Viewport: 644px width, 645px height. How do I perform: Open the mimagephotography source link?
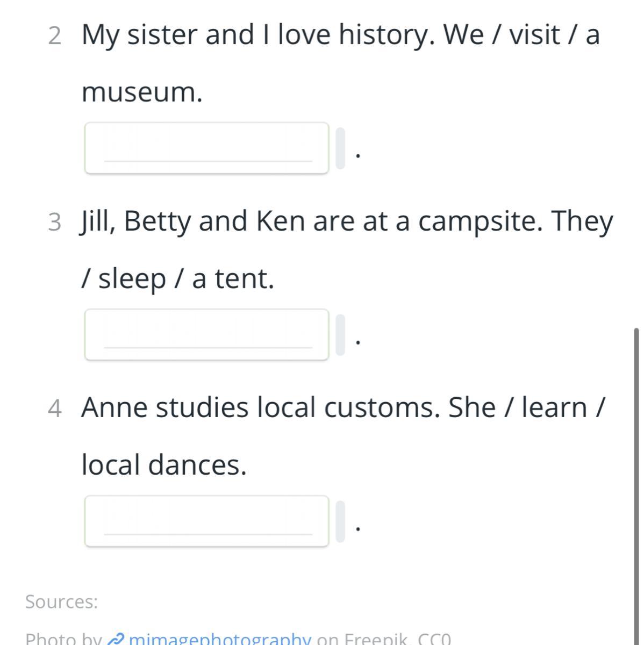(219, 639)
